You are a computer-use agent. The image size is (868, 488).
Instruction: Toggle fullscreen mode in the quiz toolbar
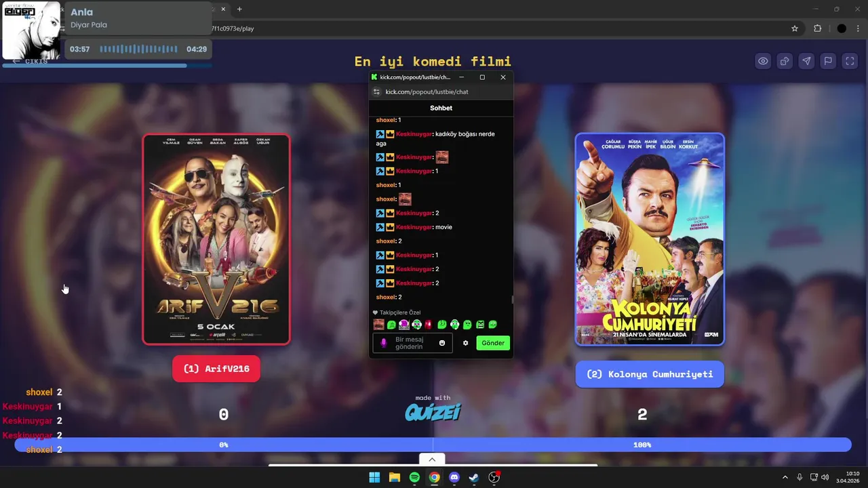[850, 61]
